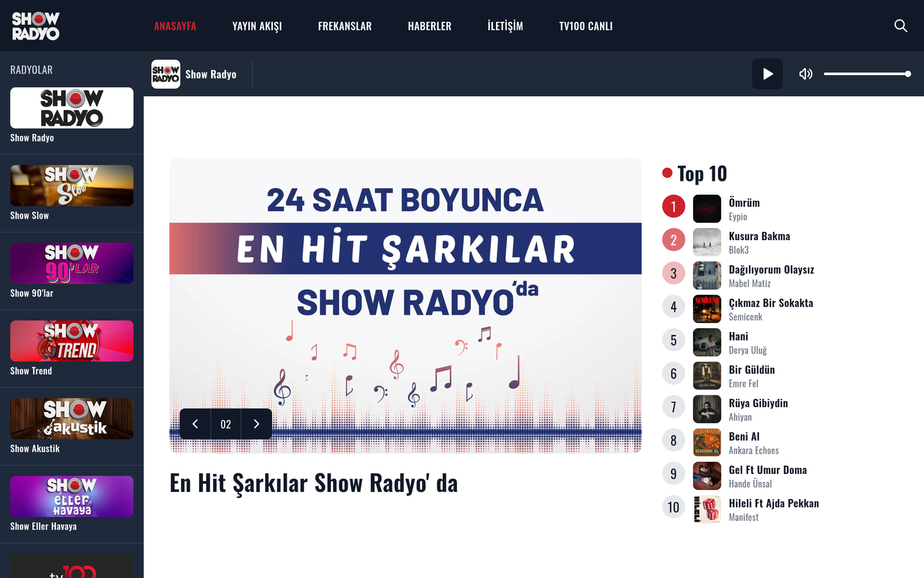Click Kusura Bakma album cover
This screenshot has width=924, height=578.
[707, 242]
